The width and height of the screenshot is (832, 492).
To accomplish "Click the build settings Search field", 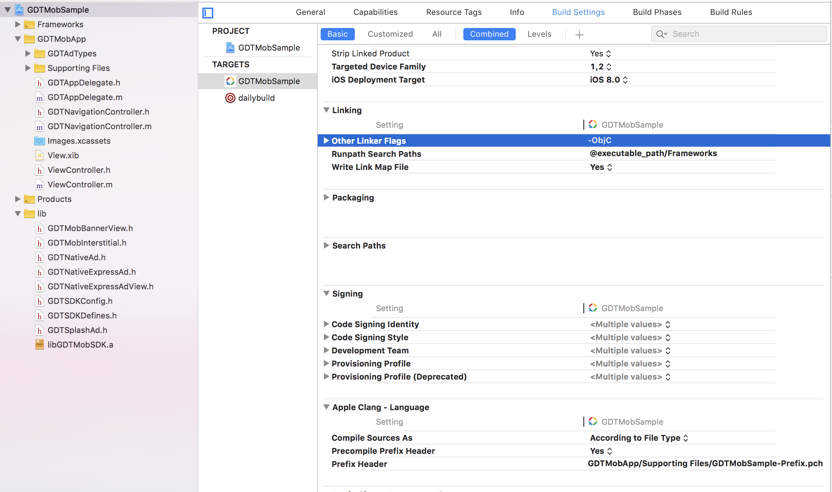I will [745, 34].
